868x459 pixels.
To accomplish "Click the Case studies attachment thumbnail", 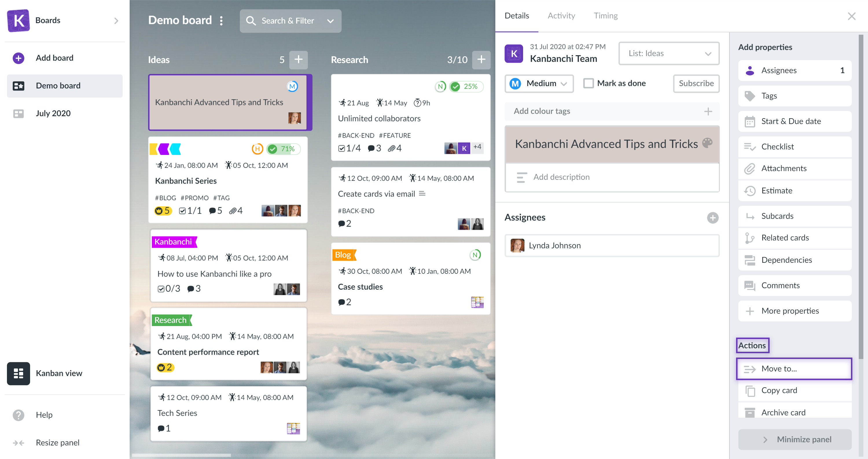I will [x=477, y=302].
